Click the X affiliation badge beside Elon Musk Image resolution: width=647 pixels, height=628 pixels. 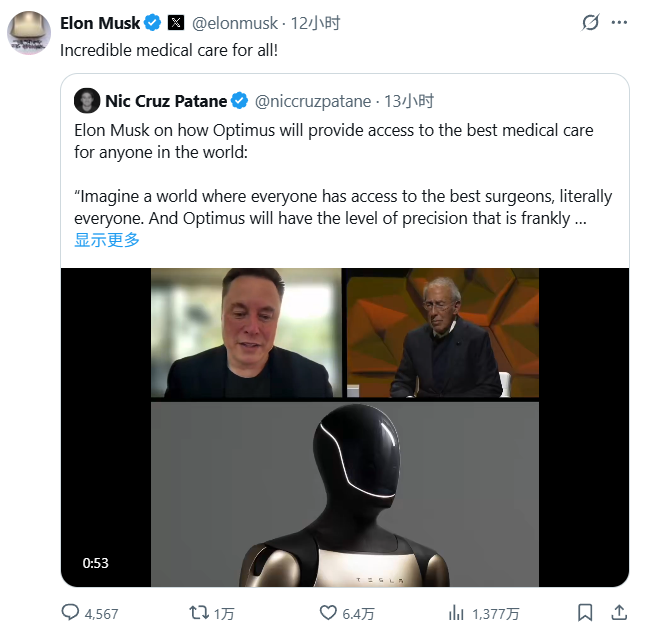(175, 22)
